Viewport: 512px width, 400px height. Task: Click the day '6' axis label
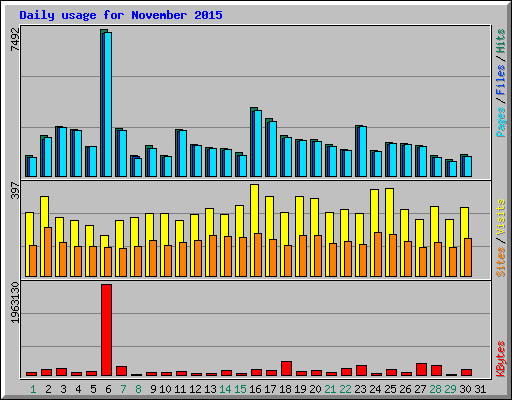[108, 389]
